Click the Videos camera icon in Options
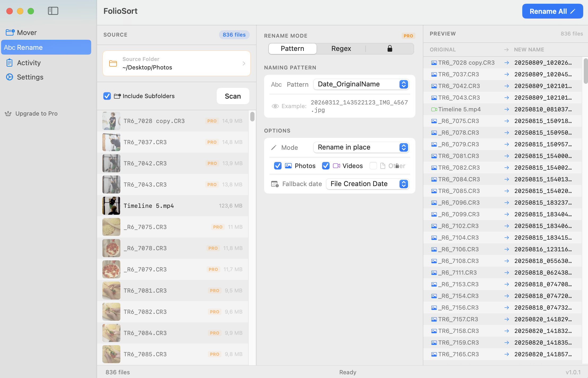This screenshot has height=378, width=588. click(x=336, y=166)
